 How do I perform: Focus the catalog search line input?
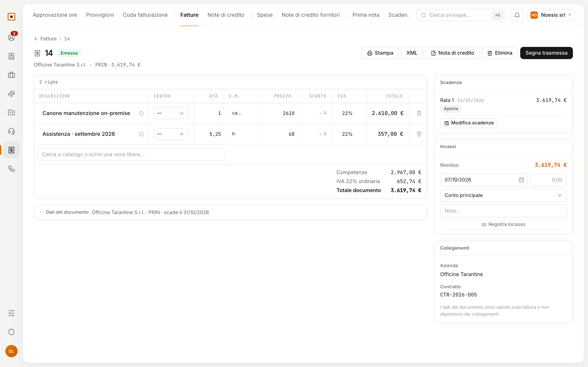coord(131,155)
